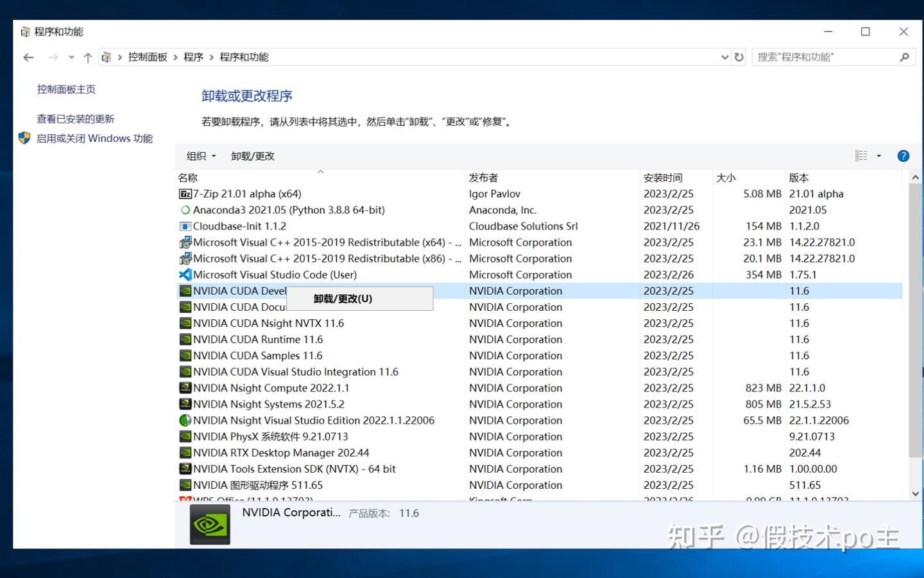Click the NVIDIA CUDA Nsight NVTX icon
This screenshot has width=924, height=578.
point(185,323)
